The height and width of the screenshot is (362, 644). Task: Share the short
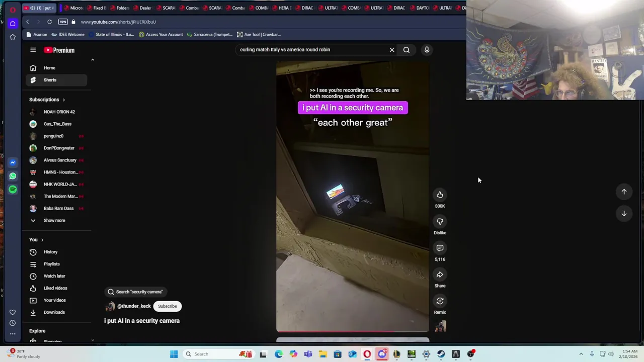click(440, 275)
